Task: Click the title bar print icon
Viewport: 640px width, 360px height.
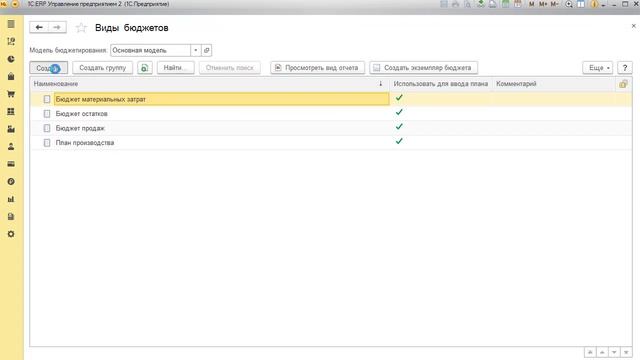Action: pyautogui.click(x=456, y=4)
